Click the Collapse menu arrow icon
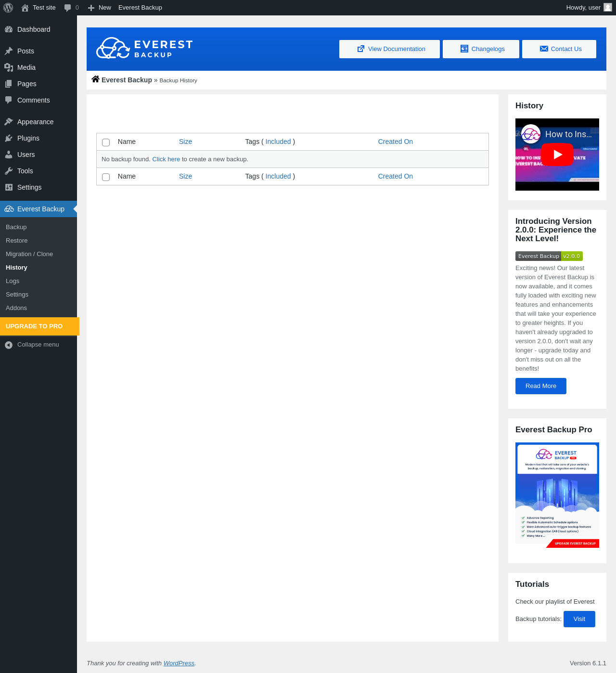 pos(9,345)
